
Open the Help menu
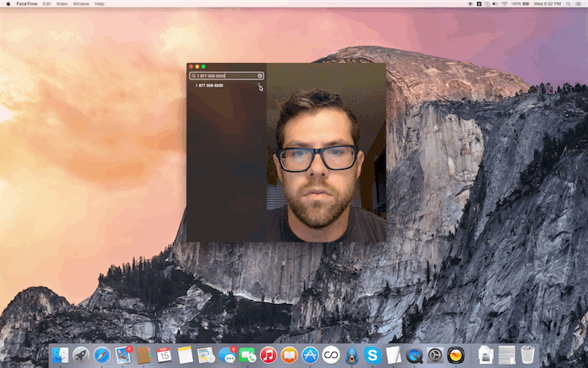100,3
